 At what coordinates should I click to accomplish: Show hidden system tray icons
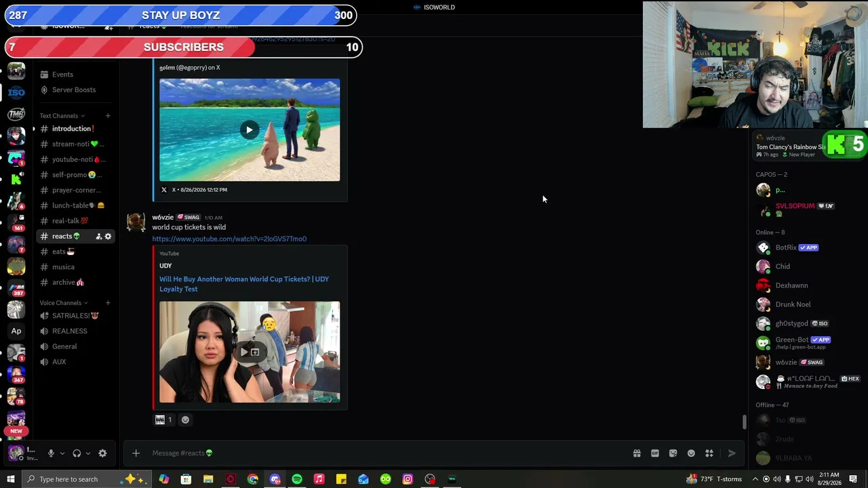click(x=755, y=479)
